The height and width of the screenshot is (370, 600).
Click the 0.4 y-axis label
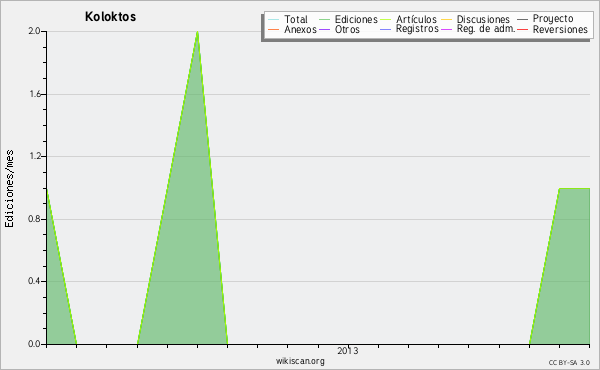click(34, 281)
